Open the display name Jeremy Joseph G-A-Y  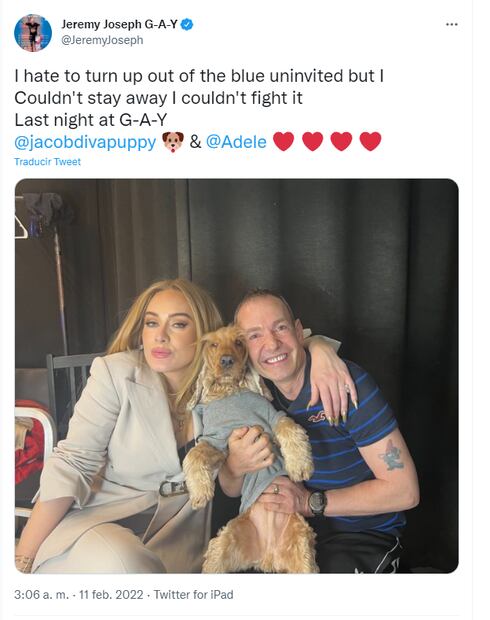119,25
